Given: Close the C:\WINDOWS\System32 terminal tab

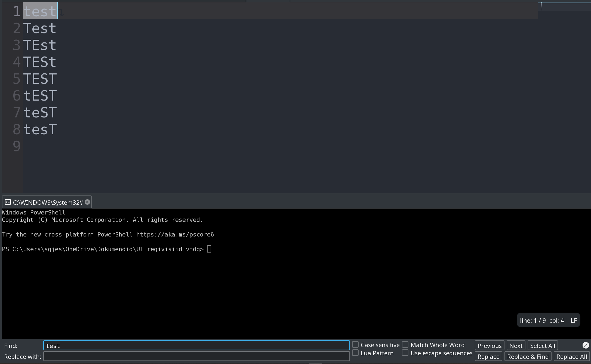Looking at the screenshot, I should coord(87,202).
